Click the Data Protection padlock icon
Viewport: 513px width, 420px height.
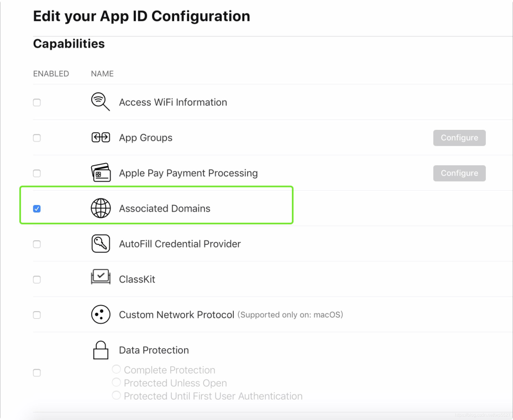[101, 350]
